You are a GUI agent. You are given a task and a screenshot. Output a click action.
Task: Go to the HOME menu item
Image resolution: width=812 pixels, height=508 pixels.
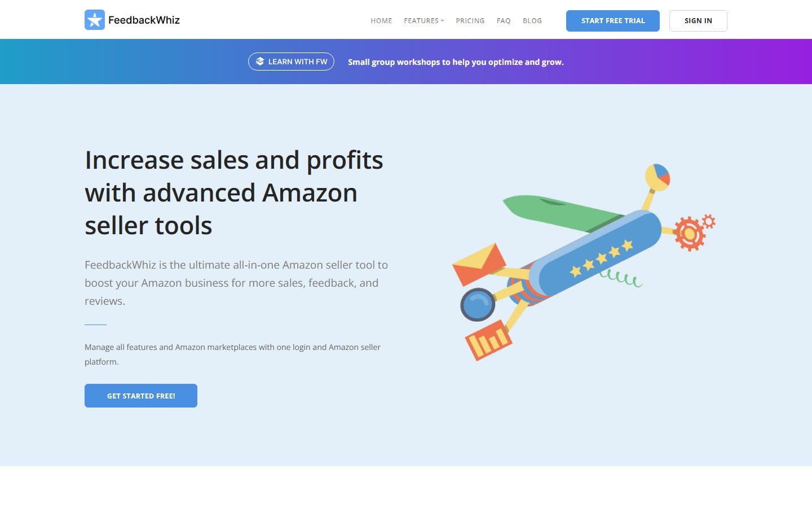(381, 20)
